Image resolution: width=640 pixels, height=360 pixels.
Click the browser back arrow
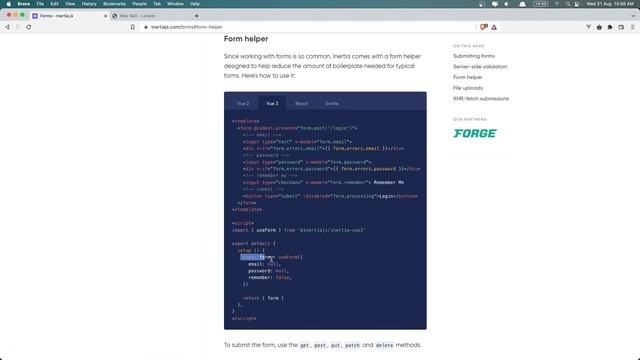point(7,27)
